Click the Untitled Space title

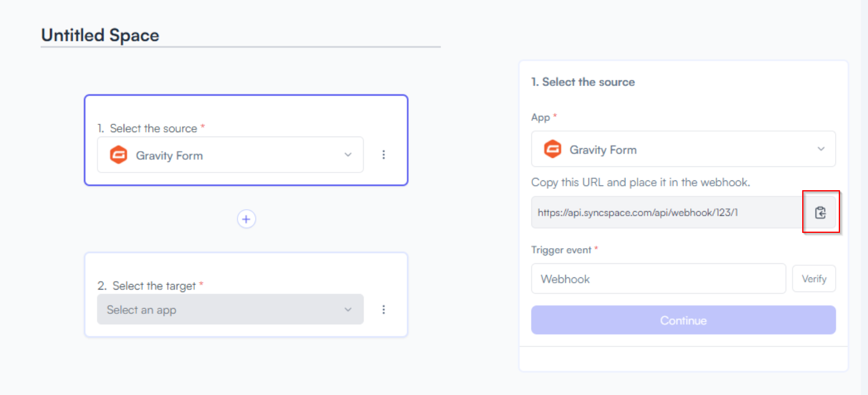pos(100,35)
